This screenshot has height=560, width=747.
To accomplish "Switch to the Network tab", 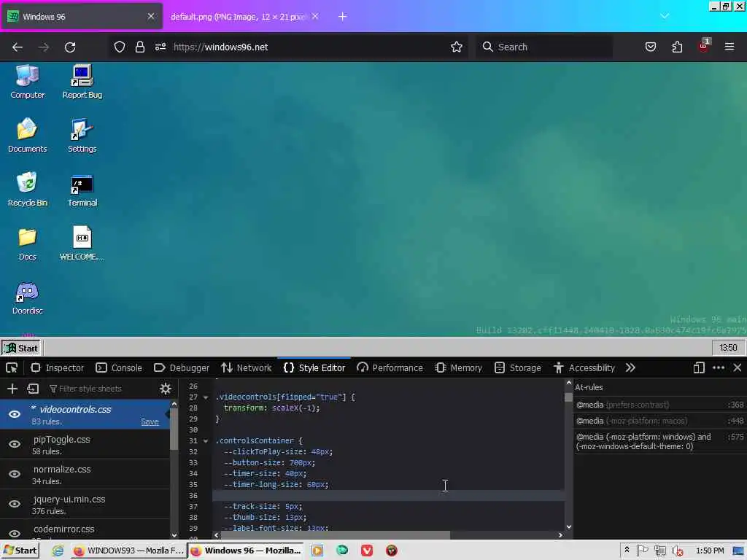I will pos(247,367).
